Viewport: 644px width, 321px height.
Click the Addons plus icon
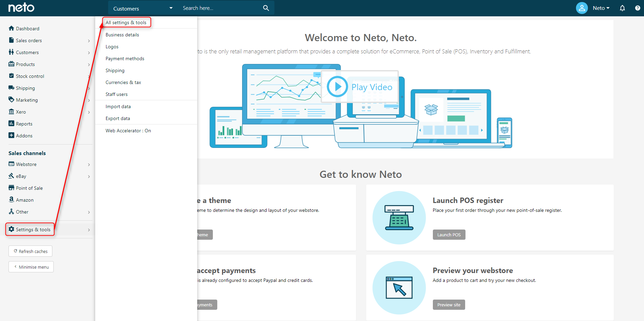pos(11,135)
